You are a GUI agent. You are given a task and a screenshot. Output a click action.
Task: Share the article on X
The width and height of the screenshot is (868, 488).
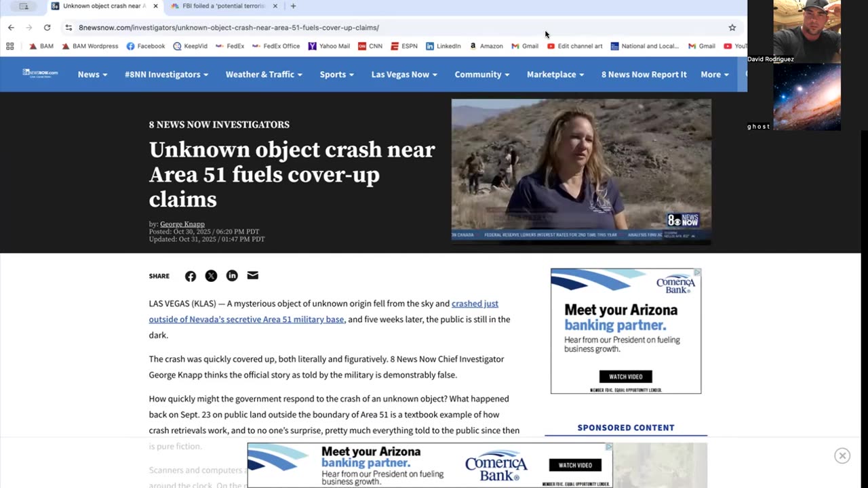point(211,276)
